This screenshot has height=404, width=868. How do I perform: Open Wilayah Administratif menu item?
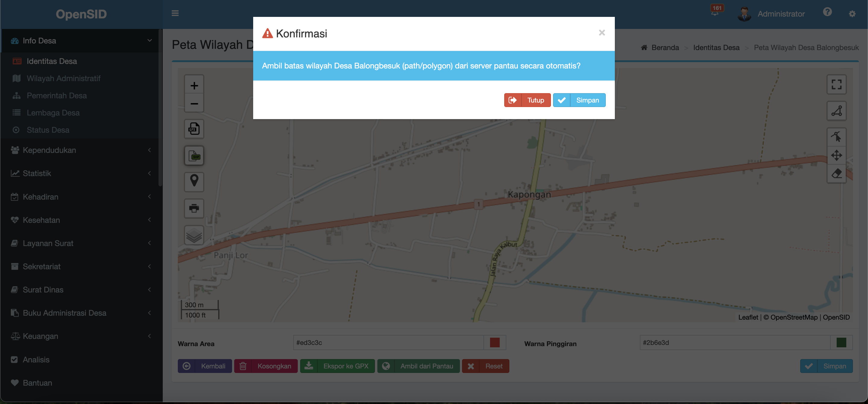63,78
